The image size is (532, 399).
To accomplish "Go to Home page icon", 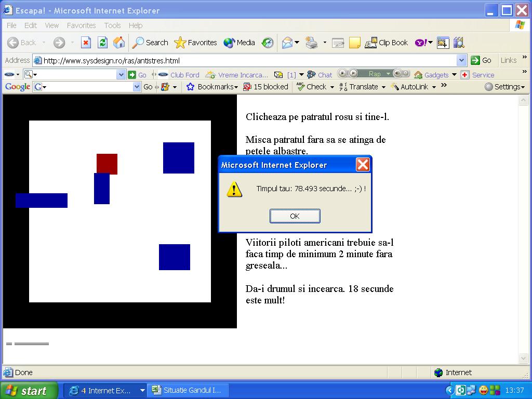I will click(119, 43).
